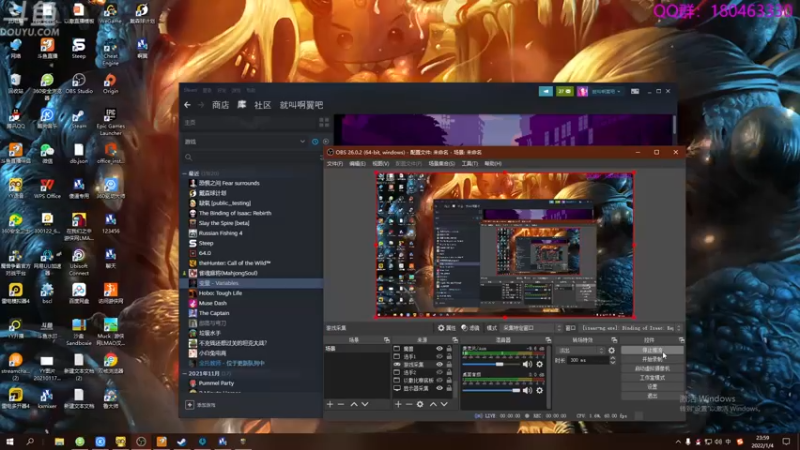800x450 pixels.
Task: Undock the OBS Scenes panel
Action: (x=387, y=340)
